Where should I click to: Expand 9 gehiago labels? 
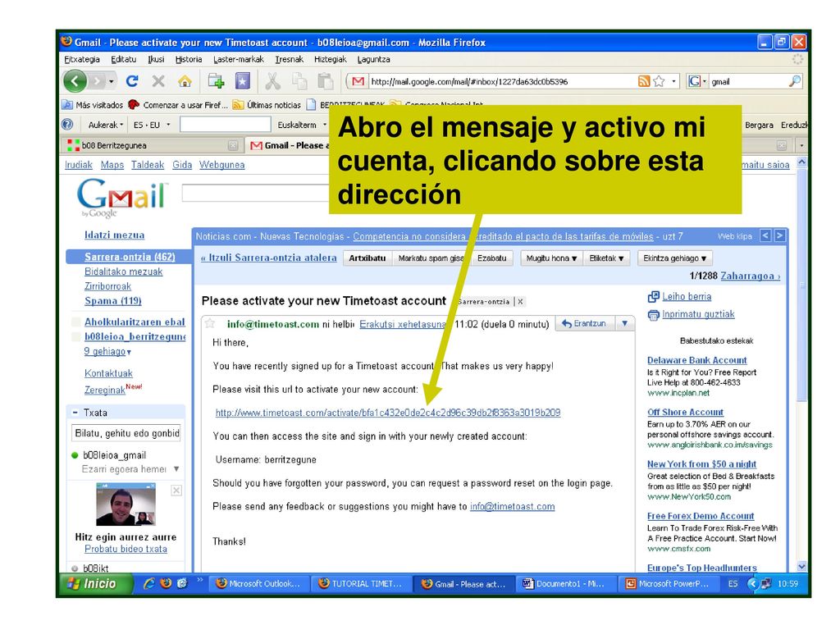pos(107,351)
